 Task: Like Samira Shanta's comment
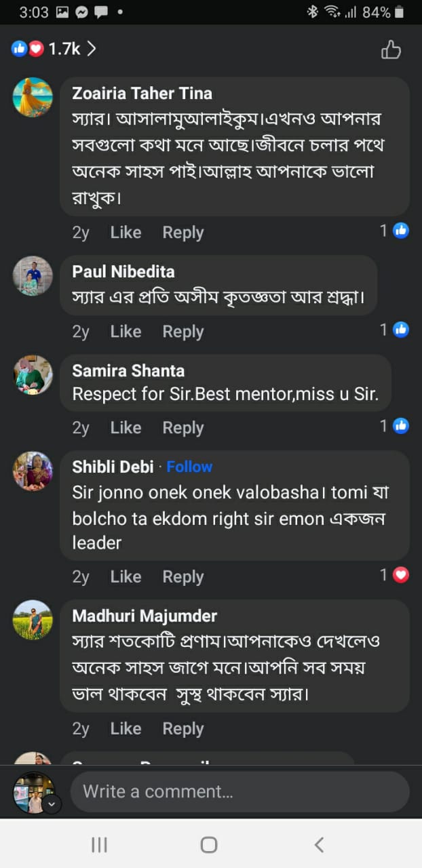pos(126,428)
